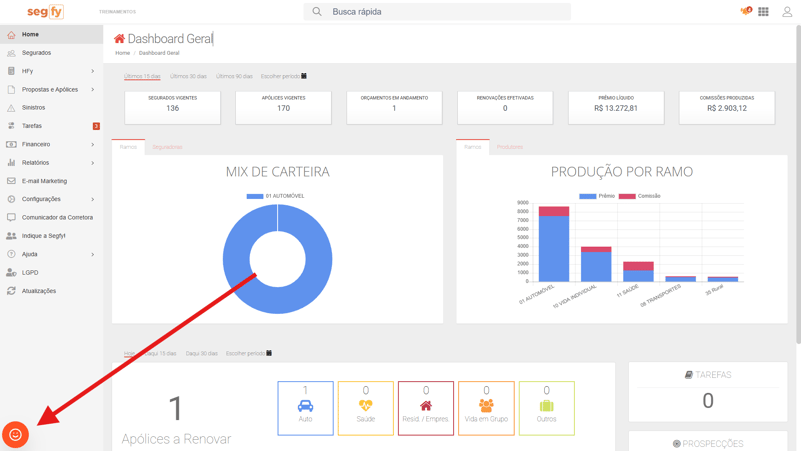Open the apps grid icon

click(763, 12)
